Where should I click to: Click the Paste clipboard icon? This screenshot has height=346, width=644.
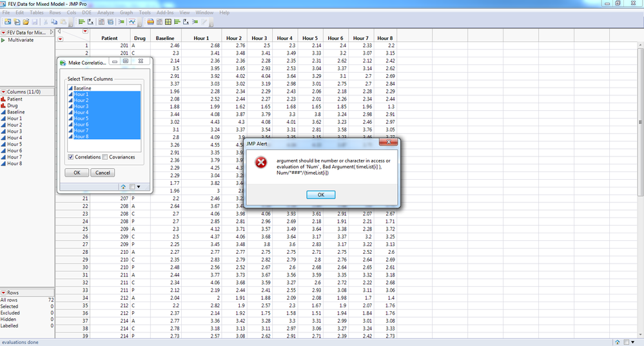[x=63, y=22]
